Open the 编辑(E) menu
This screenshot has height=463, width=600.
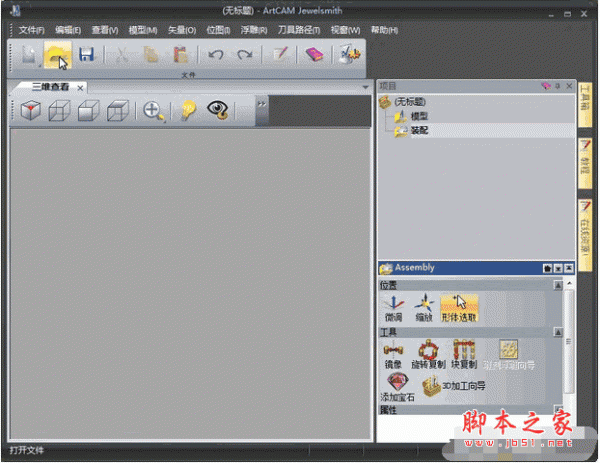point(68,30)
